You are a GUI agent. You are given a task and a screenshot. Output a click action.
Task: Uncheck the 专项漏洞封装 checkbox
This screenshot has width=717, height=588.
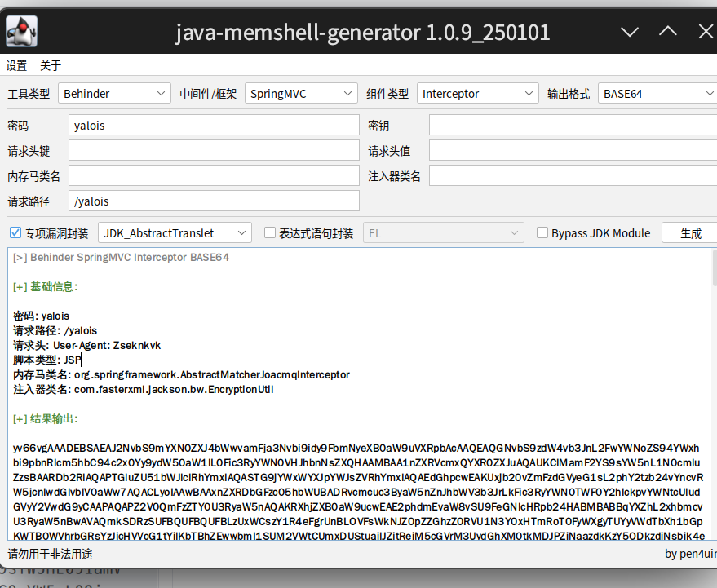click(15, 233)
